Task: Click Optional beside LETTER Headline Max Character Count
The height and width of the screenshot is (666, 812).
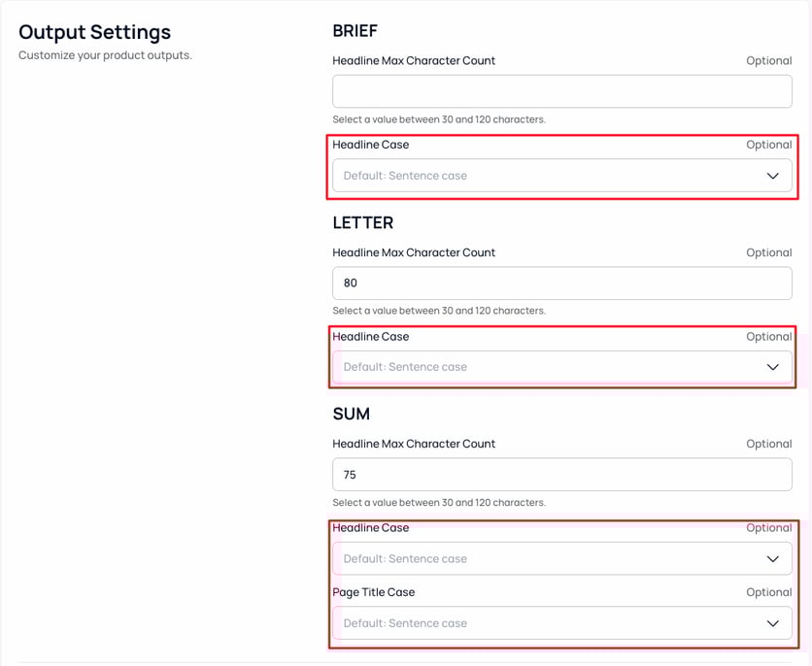Action: [768, 252]
